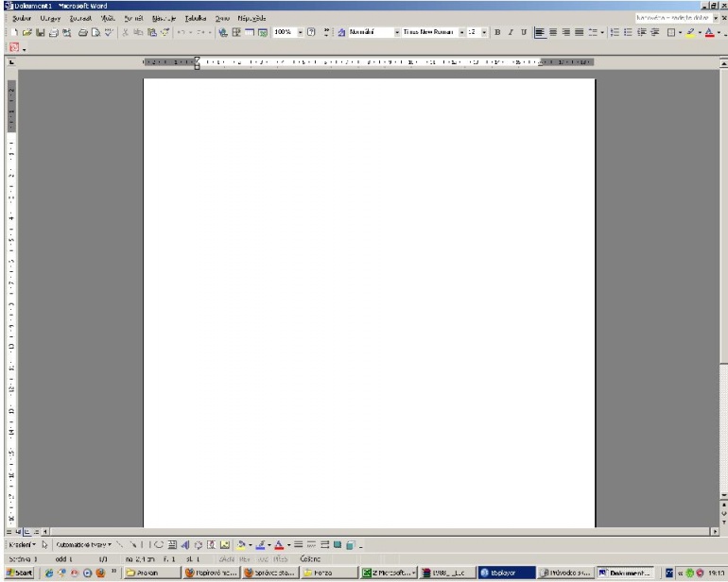Open the Tabulka menu
Image resolution: width=728 pixels, height=582 pixels.
point(196,19)
